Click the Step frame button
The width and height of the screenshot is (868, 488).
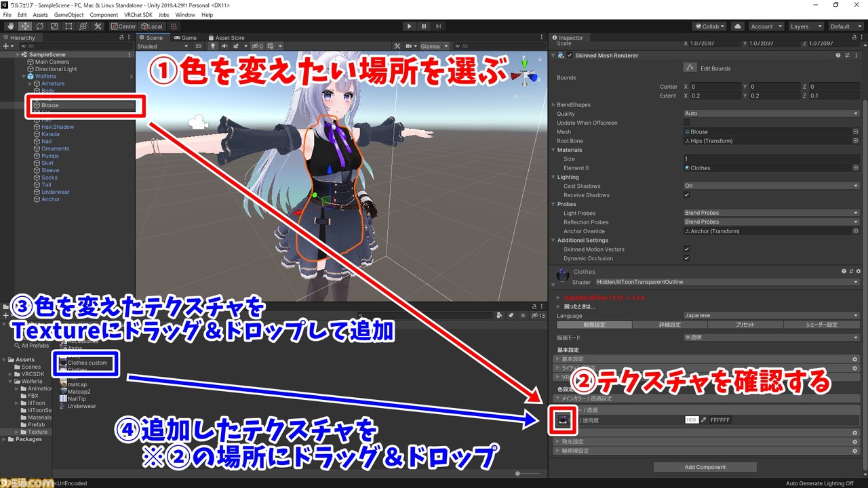(x=439, y=26)
